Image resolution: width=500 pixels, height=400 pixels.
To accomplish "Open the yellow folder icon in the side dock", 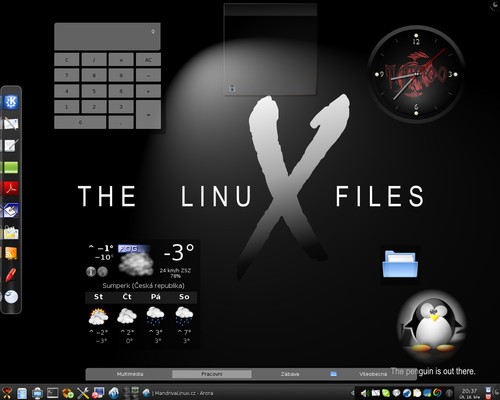I will pos(11,232).
